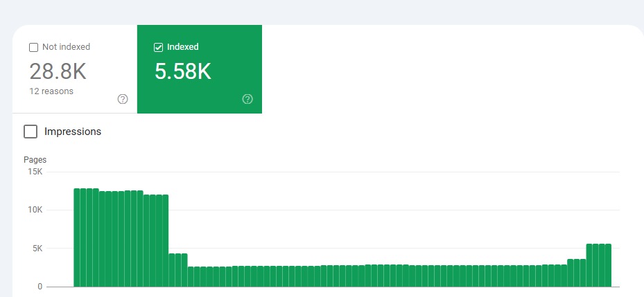Open help icon on green Indexed card
The width and height of the screenshot is (644, 297).
tap(247, 99)
